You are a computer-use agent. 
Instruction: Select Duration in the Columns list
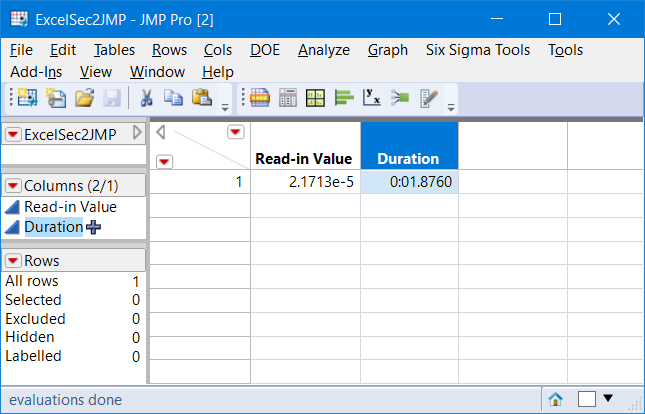(x=54, y=227)
